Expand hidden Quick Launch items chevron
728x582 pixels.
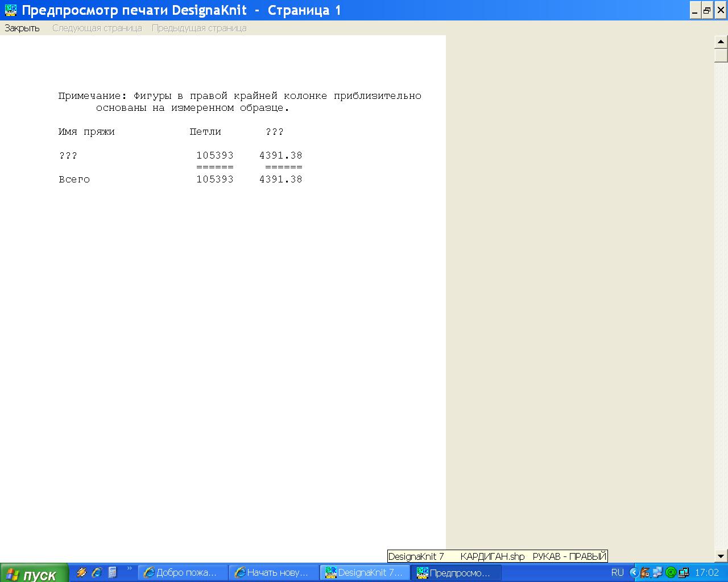click(129, 569)
